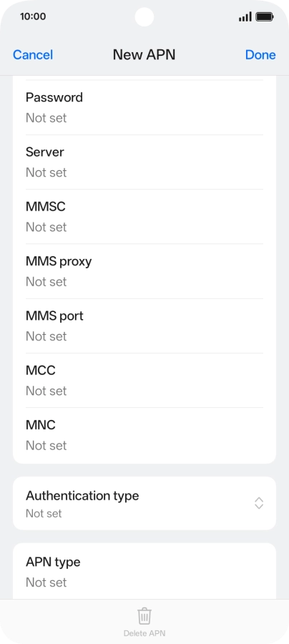Tap Not set under MMS port
Viewport: 289px width, 644px height.
click(x=46, y=336)
